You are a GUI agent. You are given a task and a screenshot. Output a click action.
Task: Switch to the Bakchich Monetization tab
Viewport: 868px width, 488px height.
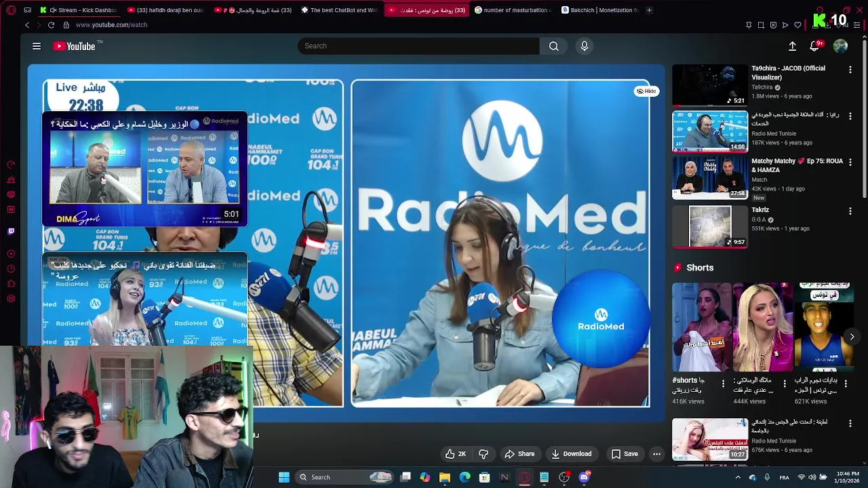(x=599, y=10)
